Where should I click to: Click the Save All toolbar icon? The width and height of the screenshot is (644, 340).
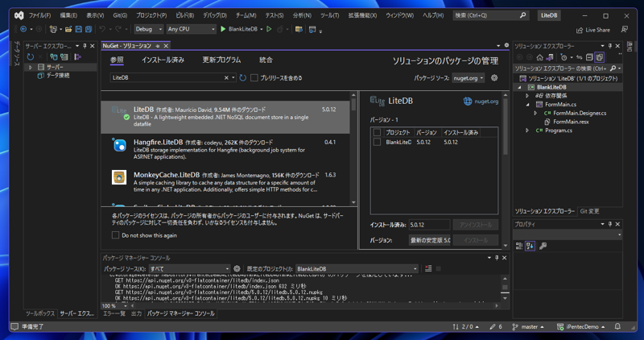point(89,29)
